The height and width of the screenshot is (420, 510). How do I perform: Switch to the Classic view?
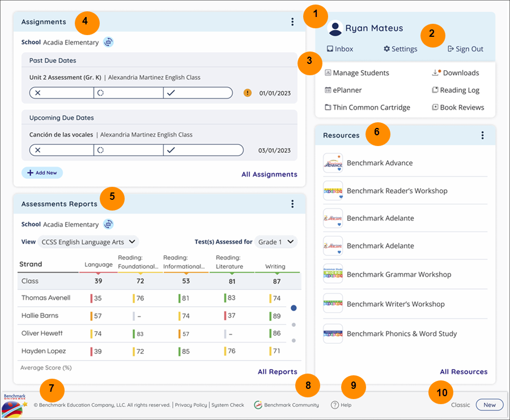461,405
